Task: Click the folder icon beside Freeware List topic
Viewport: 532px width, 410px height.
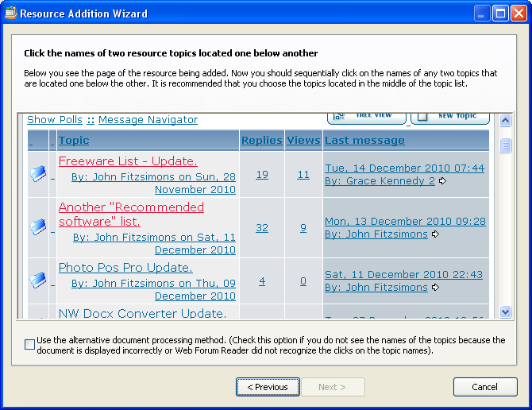Action: pos(38,174)
